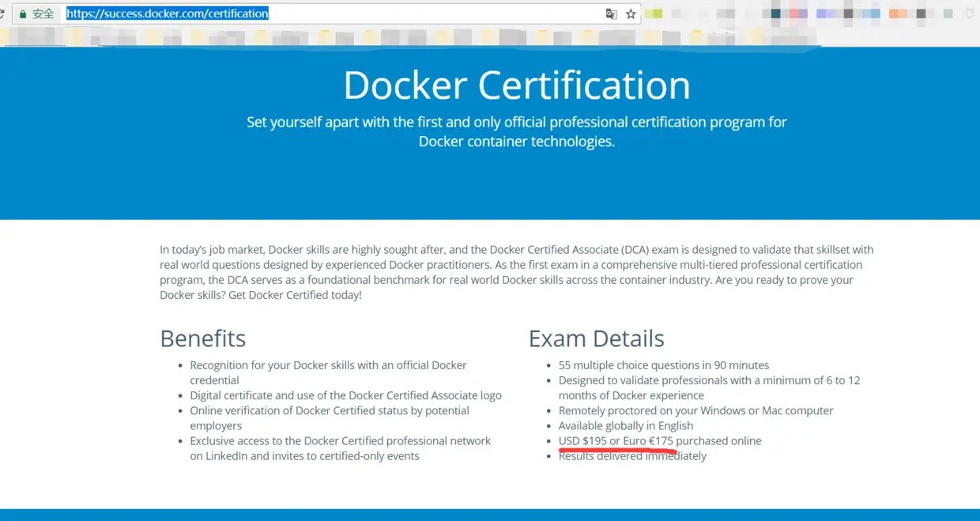Click the "Designed to validate professionals" bullet
This screenshot has width=980, height=521.
710,387
